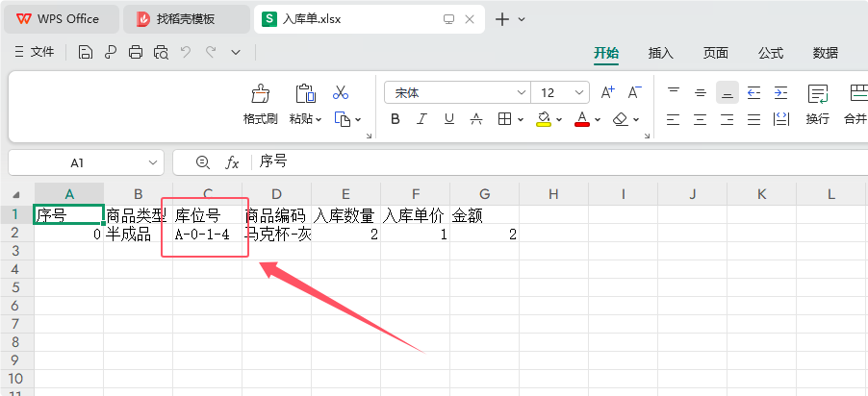Expand the Clear eraser dropdown arrow
868x396 pixels.
click(636, 119)
